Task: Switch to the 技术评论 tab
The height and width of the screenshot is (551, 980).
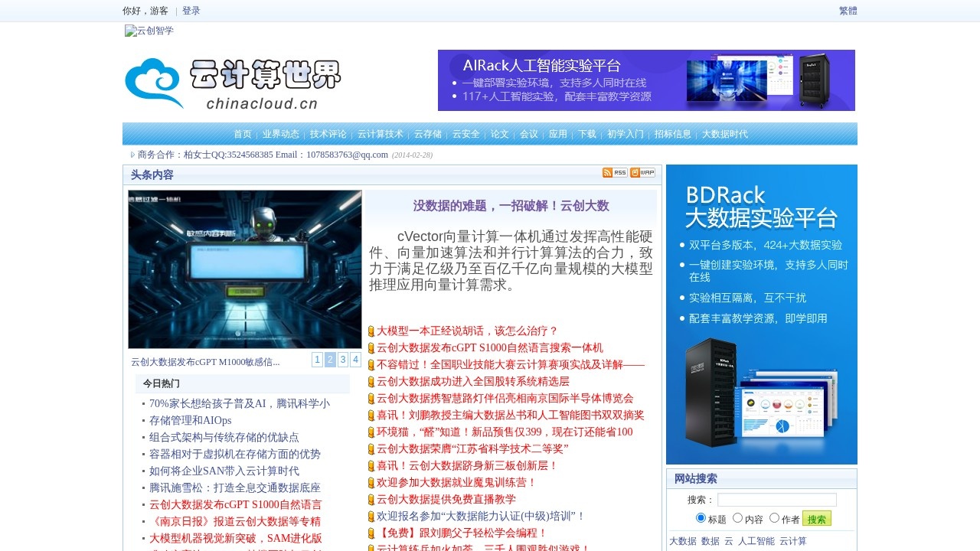Action: [x=328, y=133]
